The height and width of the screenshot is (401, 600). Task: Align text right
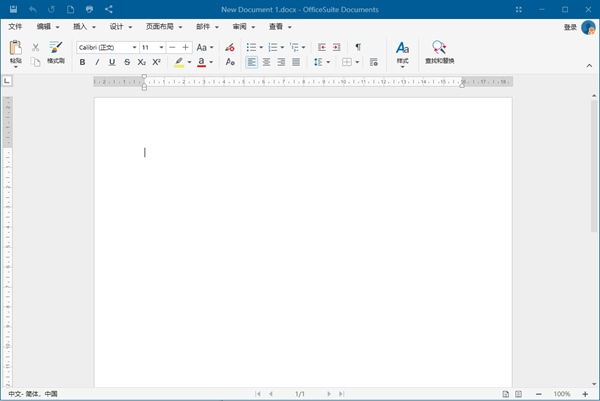coord(281,62)
